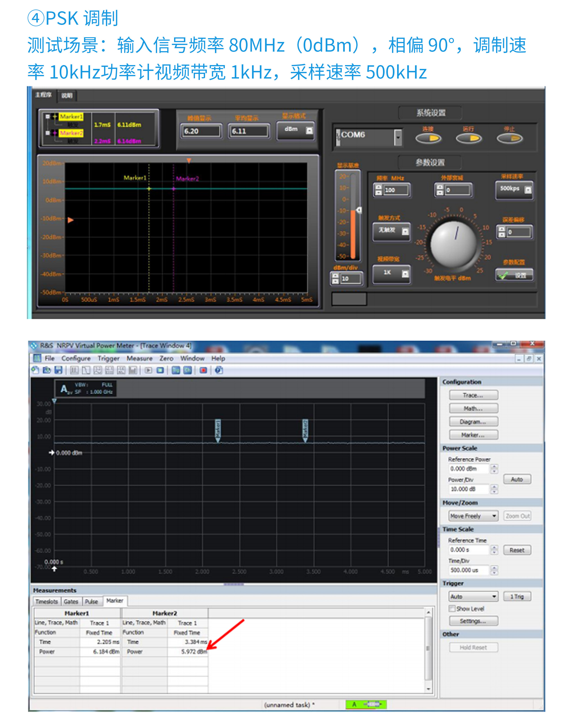The width and height of the screenshot is (575, 728).
Task: Click the Math... configuration button
Action: (x=473, y=408)
